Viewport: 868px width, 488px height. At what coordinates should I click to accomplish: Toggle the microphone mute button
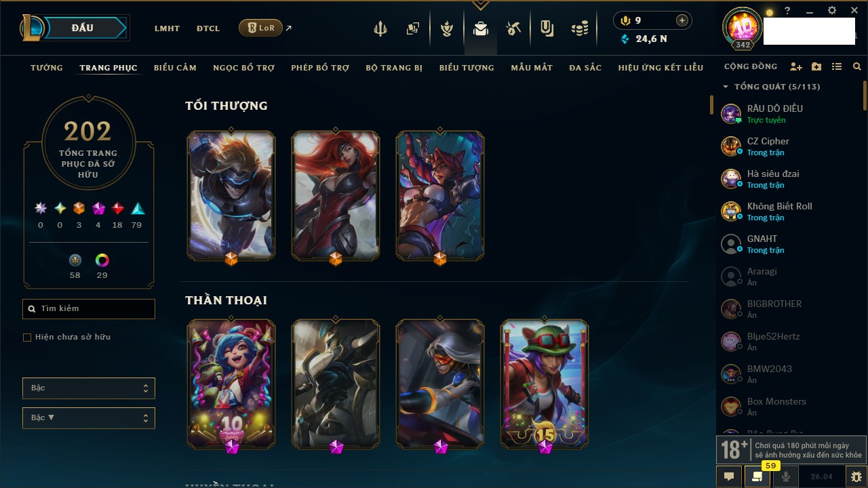pos(786,476)
